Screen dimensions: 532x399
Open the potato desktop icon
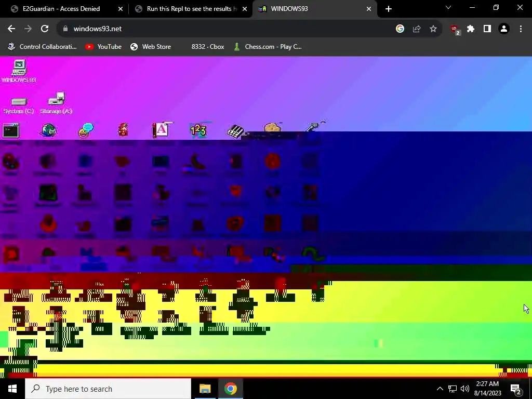point(273,128)
